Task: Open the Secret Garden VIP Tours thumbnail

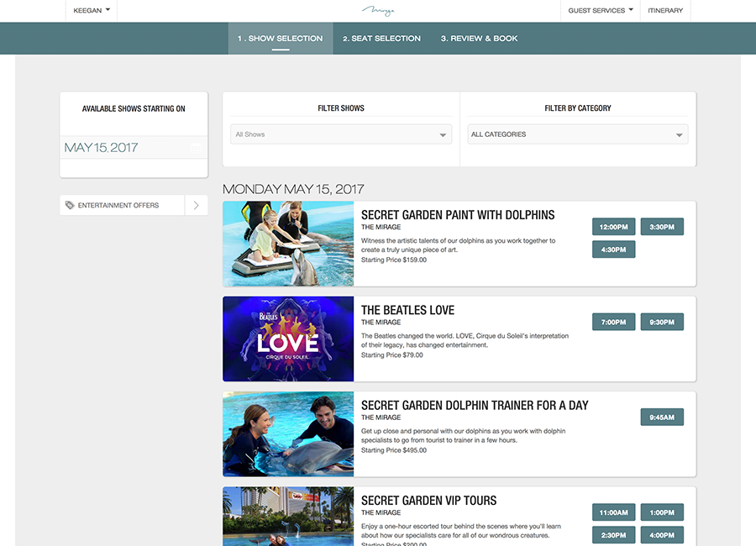Action: 288,516
